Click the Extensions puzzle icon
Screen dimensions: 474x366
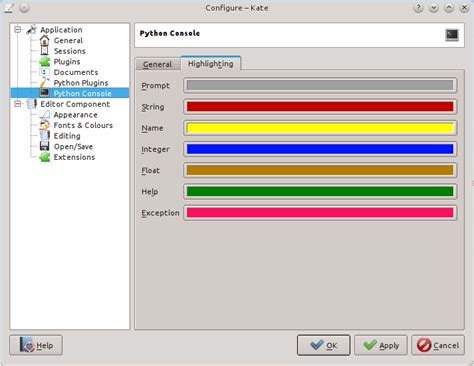coord(44,157)
